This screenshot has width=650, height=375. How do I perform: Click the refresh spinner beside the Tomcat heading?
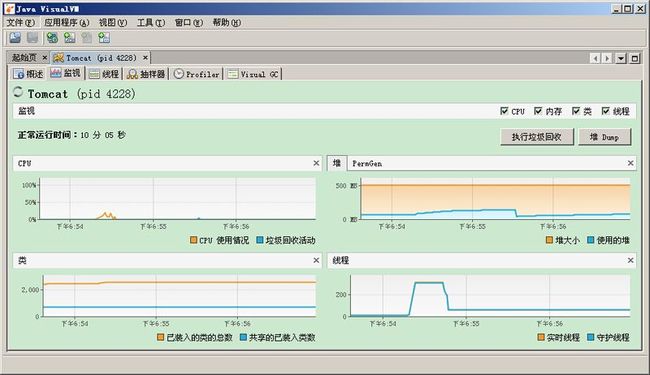click(x=18, y=92)
